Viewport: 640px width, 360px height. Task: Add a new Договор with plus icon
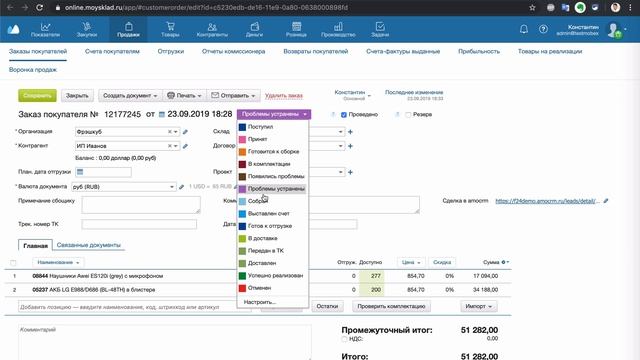click(350, 146)
